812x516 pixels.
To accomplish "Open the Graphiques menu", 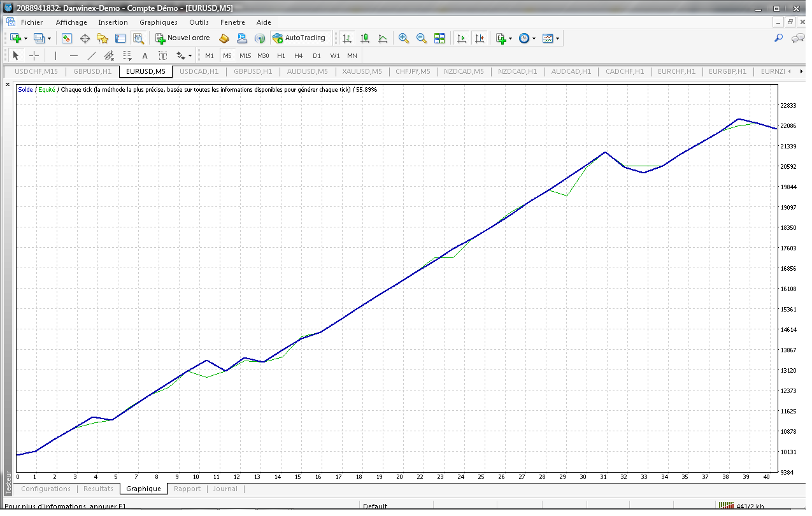I will pyautogui.click(x=159, y=22).
